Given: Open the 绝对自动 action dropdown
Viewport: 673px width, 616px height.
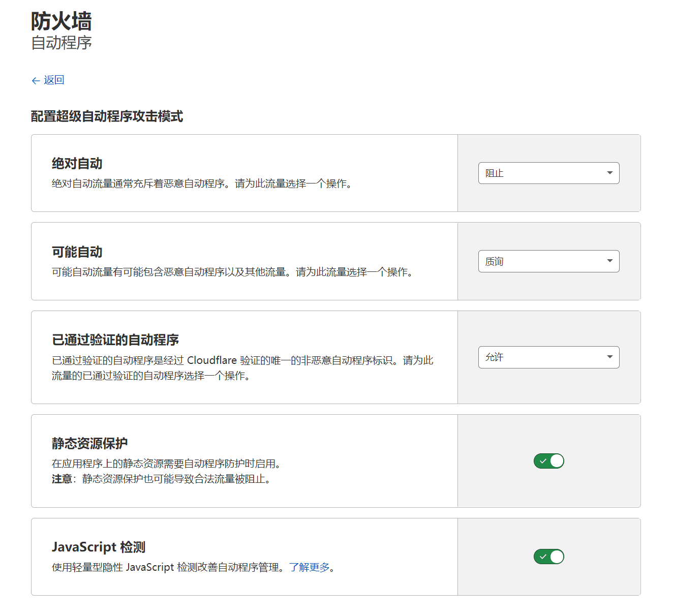Looking at the screenshot, I should (548, 173).
